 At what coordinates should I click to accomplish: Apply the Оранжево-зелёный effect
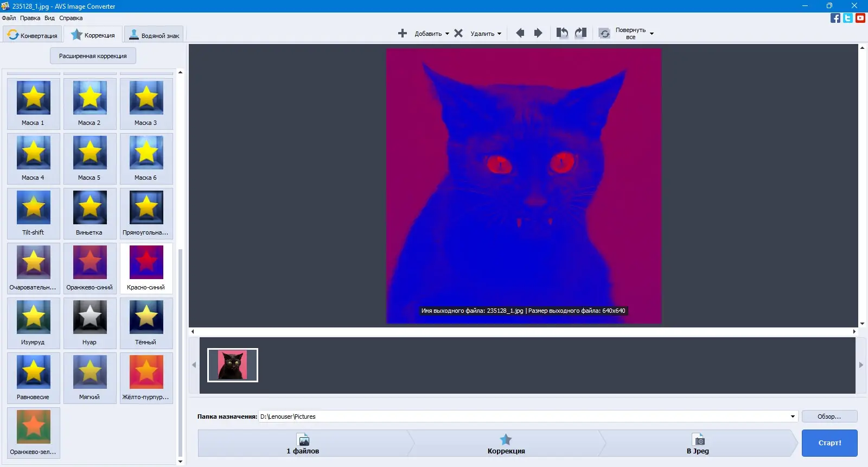coord(34,433)
